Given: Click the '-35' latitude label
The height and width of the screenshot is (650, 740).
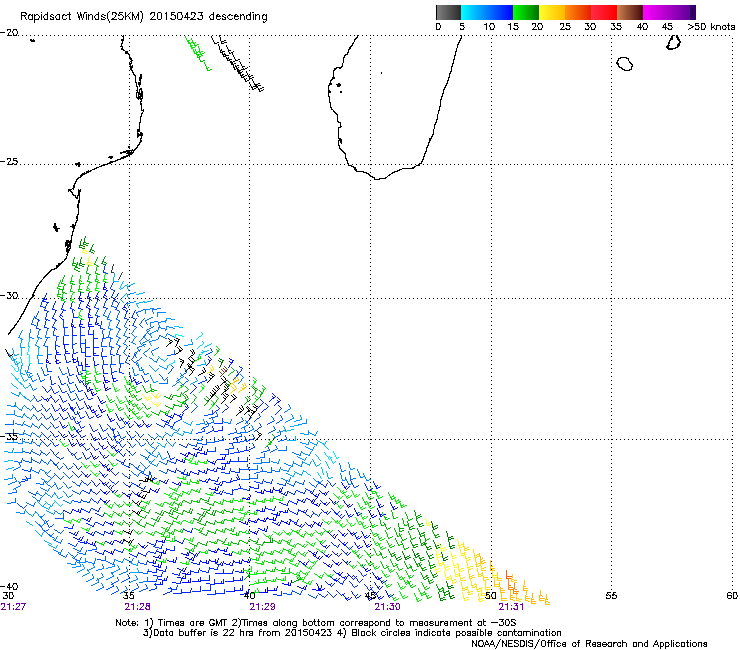Looking at the screenshot, I should point(9,436).
